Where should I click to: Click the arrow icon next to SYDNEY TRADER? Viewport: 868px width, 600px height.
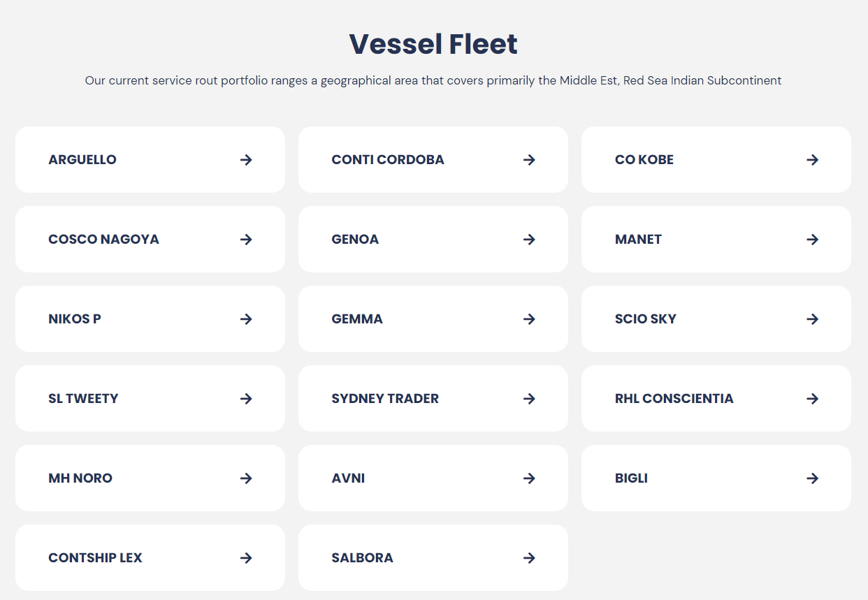pyautogui.click(x=529, y=399)
